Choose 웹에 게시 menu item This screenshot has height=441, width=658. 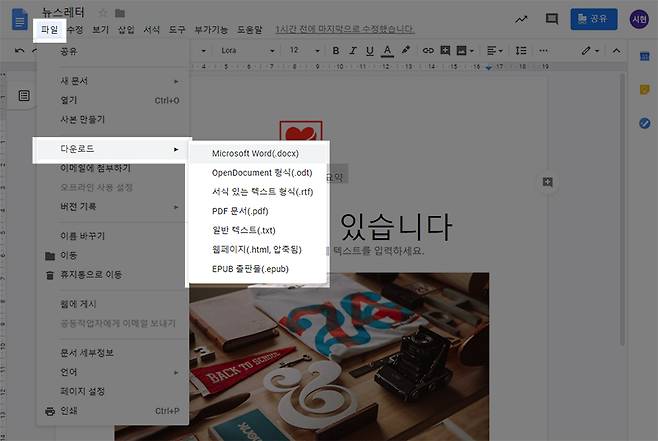click(112, 304)
